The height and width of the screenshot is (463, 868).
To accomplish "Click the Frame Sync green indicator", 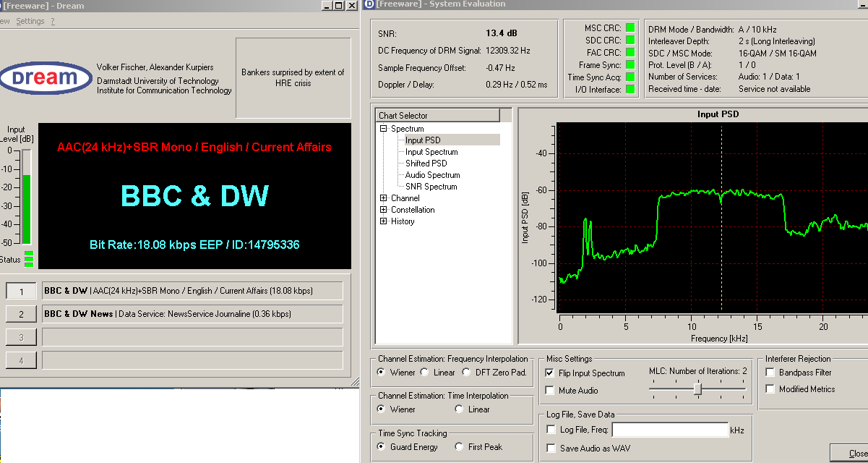I will tap(630, 65).
